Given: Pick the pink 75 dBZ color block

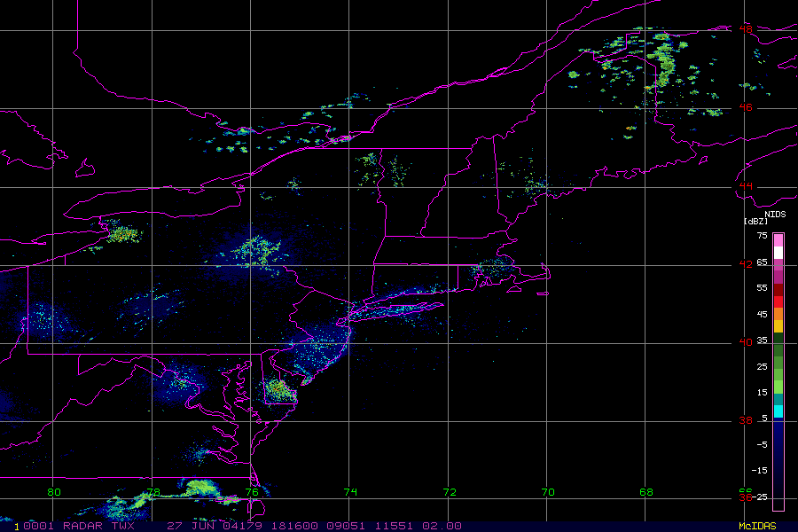Looking at the screenshot, I should pyautogui.click(x=778, y=240).
